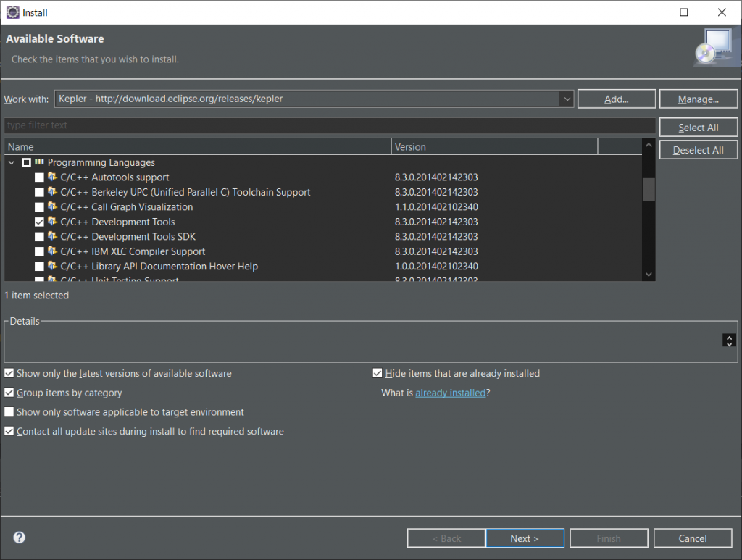Click the disabled Back button
Image resolution: width=742 pixels, height=560 pixels.
[x=446, y=538]
